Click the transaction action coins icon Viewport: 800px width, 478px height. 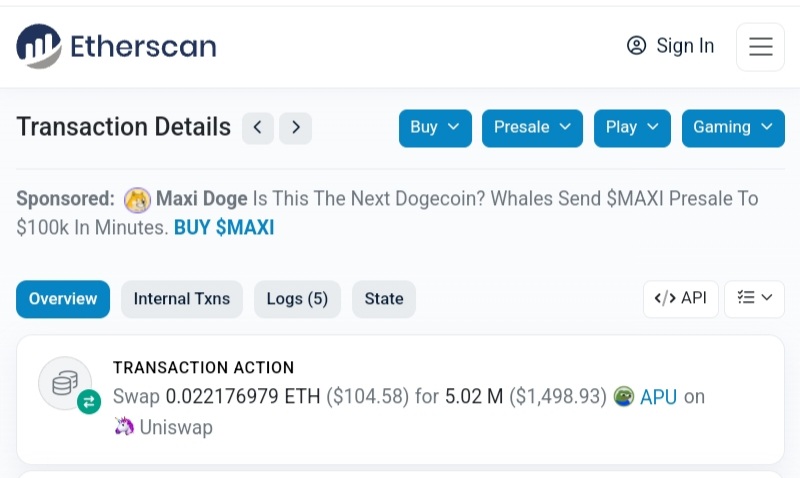click(x=65, y=383)
